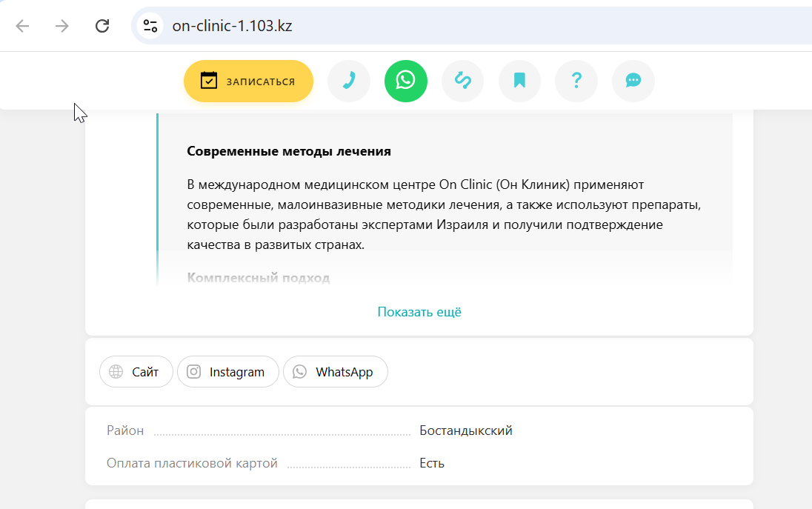Open the Instagram profile button
The width and height of the screenshot is (812, 509).
[228, 372]
